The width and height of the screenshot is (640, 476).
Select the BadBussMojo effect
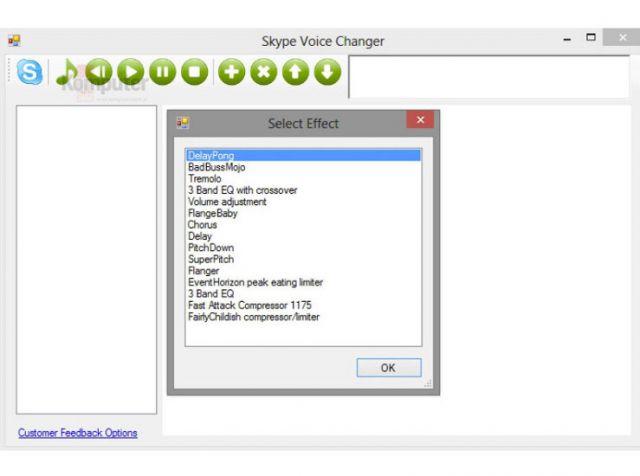point(303,167)
